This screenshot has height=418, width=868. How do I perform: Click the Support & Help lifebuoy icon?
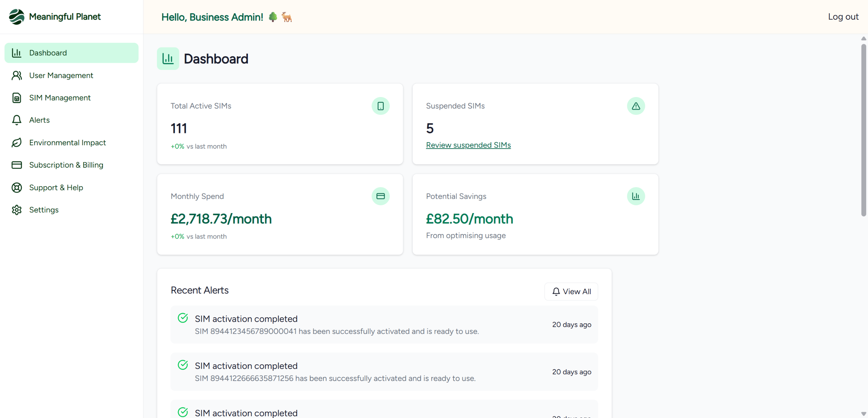pyautogui.click(x=17, y=187)
